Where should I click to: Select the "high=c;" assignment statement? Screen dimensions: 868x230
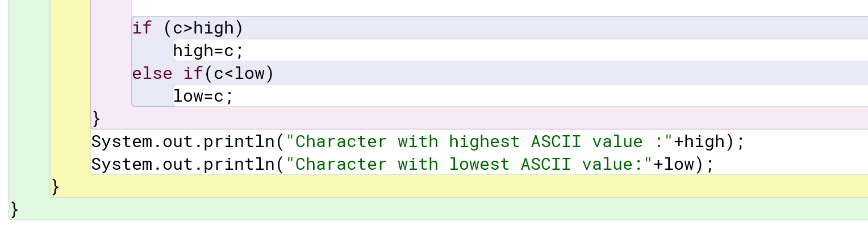coord(208,51)
